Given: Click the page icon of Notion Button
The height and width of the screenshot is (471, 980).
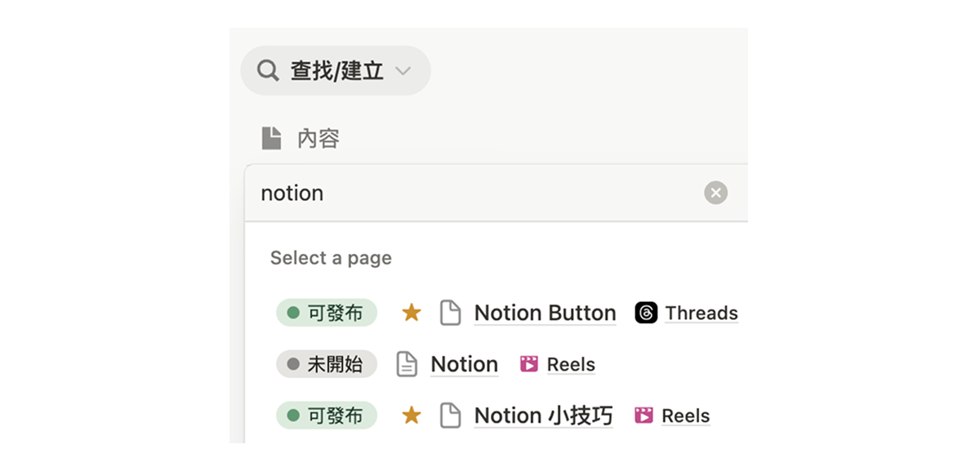Looking at the screenshot, I should (450, 313).
